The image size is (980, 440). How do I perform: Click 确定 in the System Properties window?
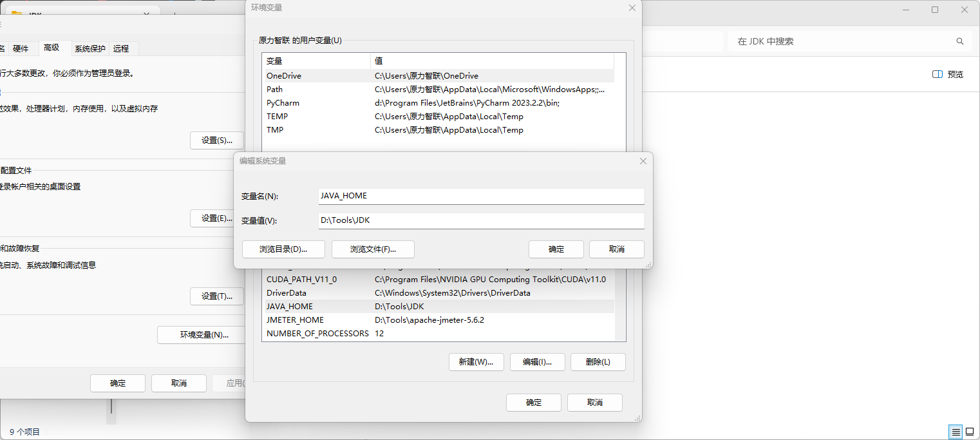click(118, 383)
